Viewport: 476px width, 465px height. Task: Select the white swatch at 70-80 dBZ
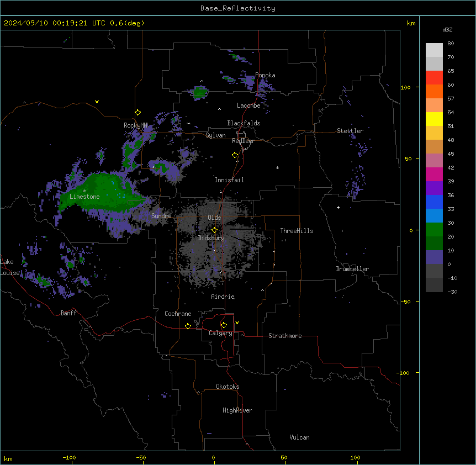click(x=434, y=50)
